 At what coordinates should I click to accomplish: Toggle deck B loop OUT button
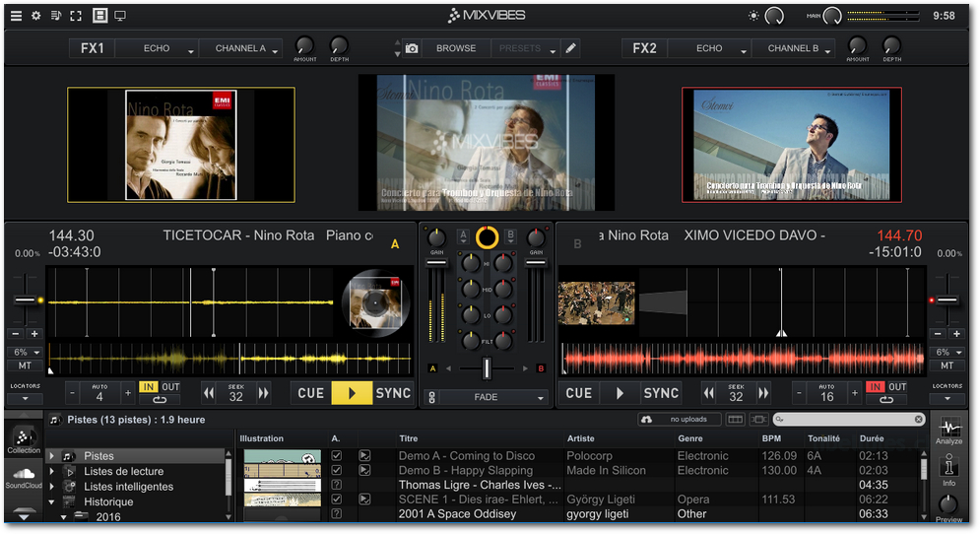tap(897, 387)
